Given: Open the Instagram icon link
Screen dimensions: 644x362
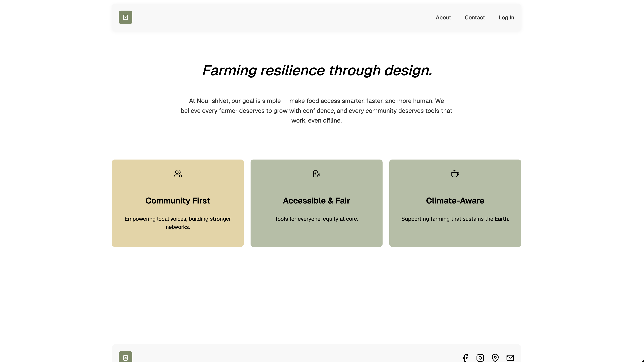Looking at the screenshot, I should 480,358.
